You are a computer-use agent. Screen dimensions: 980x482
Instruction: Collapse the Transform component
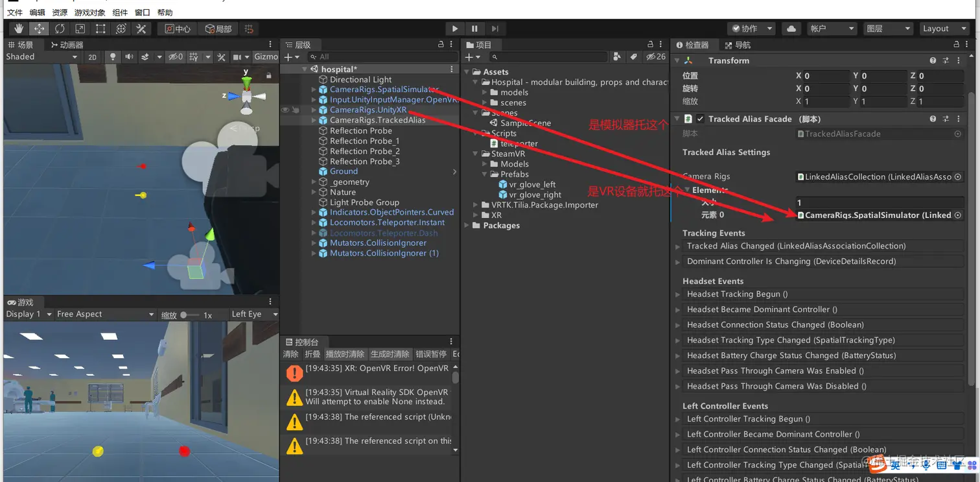coord(678,60)
